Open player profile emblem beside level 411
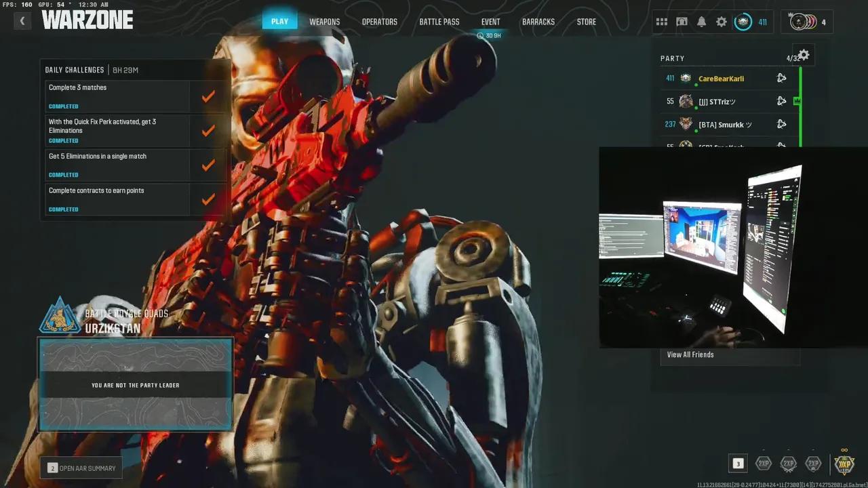Screen dimensions: 868x488 [743, 22]
